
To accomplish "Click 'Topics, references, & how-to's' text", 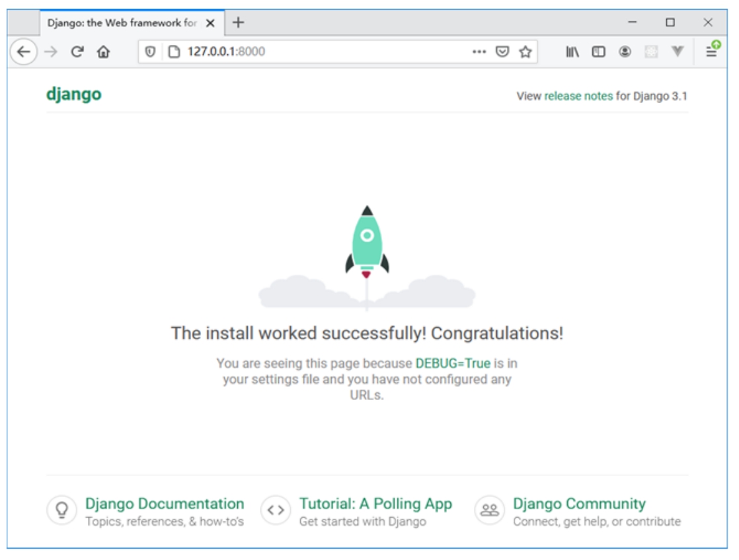I will coord(165,522).
